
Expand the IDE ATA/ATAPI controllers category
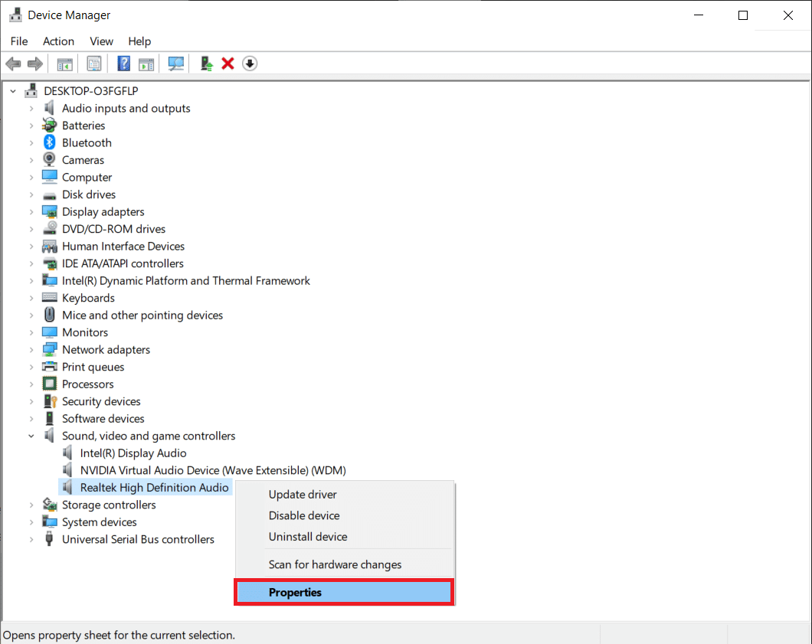point(31,263)
